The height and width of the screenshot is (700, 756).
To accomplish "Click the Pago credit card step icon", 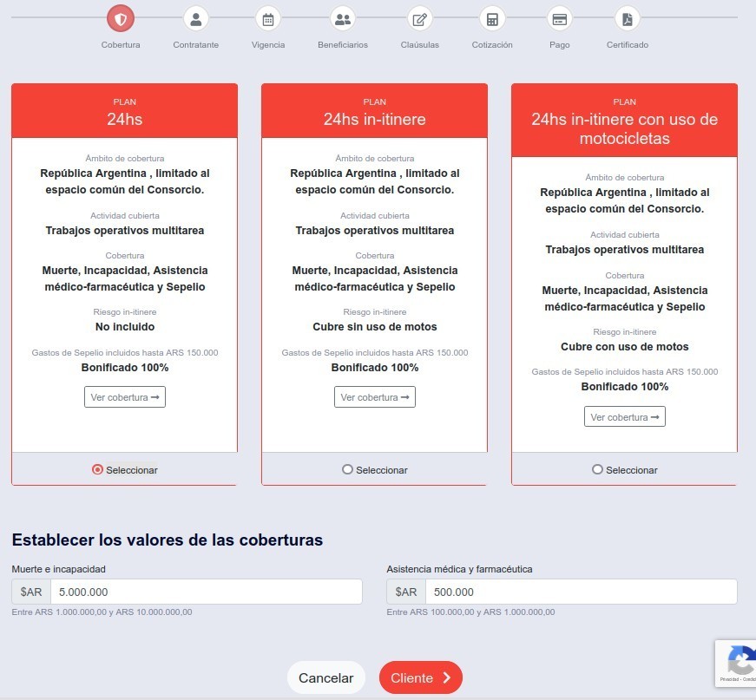I will [560, 18].
